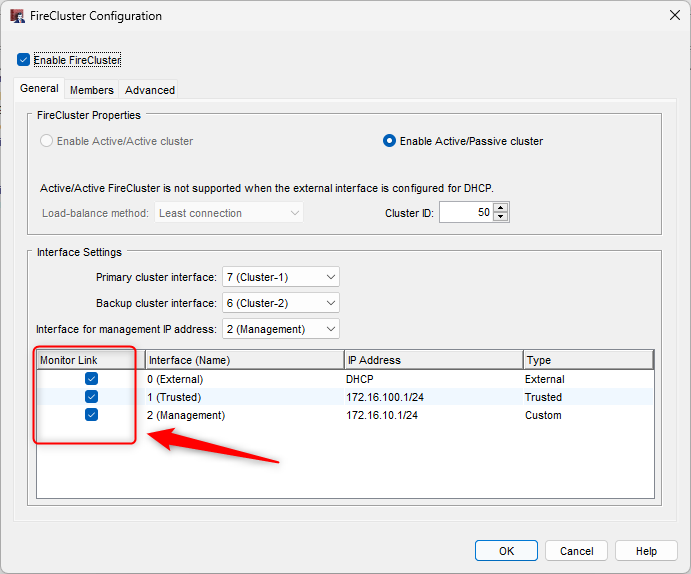
Task: Open the Backup cluster interface dropdown
Action: (281, 303)
